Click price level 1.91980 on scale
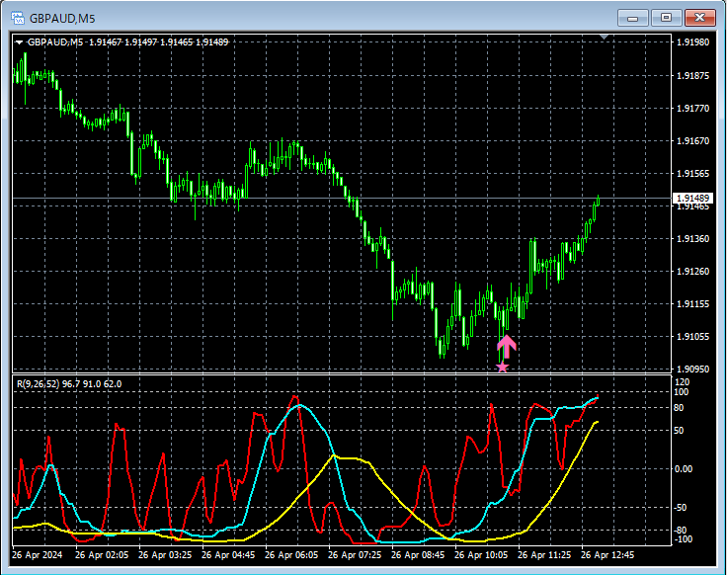This screenshot has height=575, width=728. (x=692, y=42)
